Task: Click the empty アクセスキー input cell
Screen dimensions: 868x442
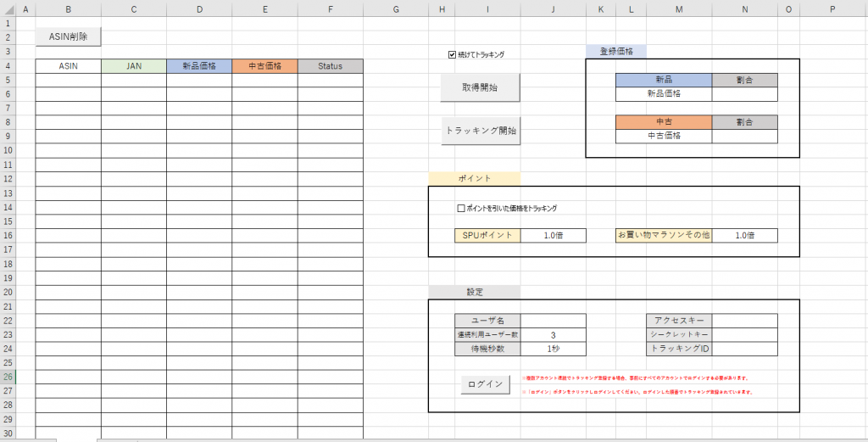Action: tap(744, 321)
